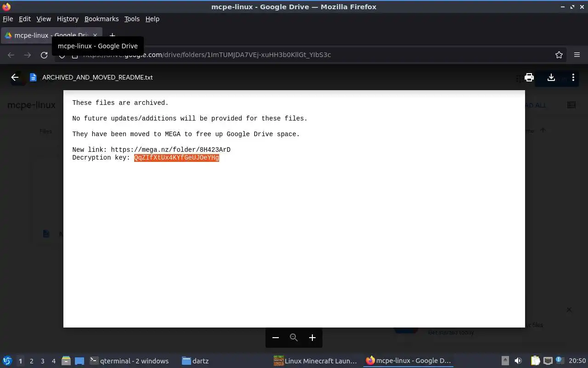This screenshot has height=368, width=588.
Task: Click the 'No future updates/additions' line
Action: click(x=190, y=119)
